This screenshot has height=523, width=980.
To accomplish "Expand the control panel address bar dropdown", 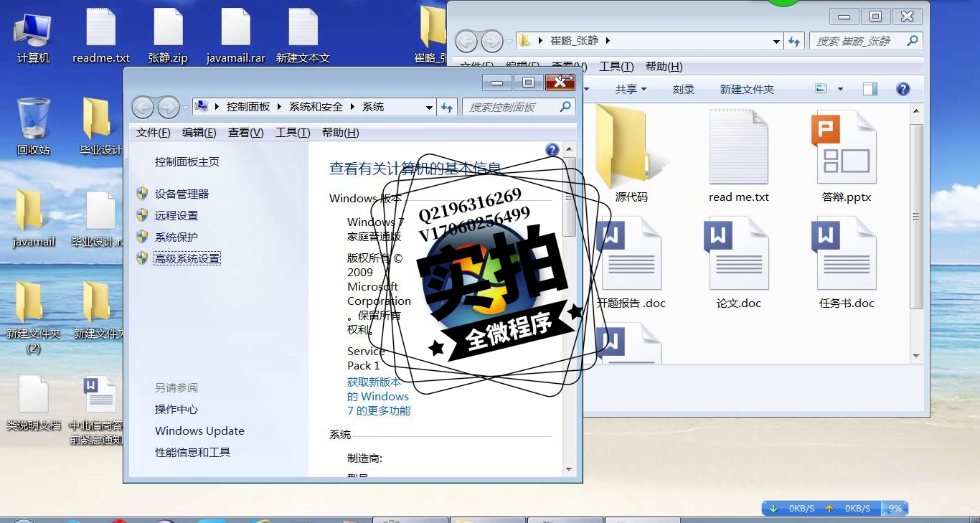I will coord(429,108).
